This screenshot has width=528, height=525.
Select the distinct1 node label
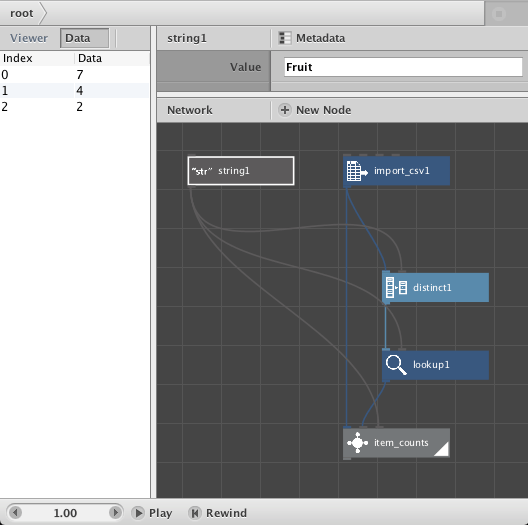pyautogui.click(x=432, y=288)
